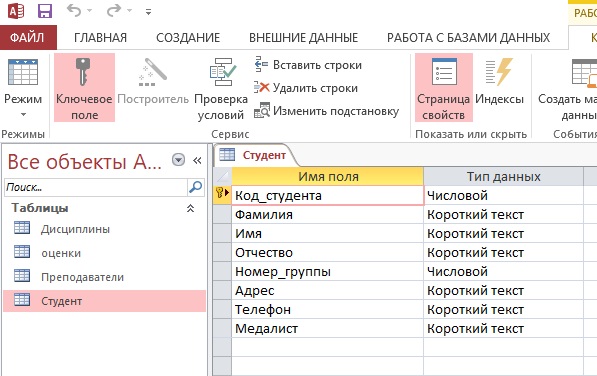597x376 pixels.
Task: Toggle the Ключевое поле key button
Action: tap(84, 88)
